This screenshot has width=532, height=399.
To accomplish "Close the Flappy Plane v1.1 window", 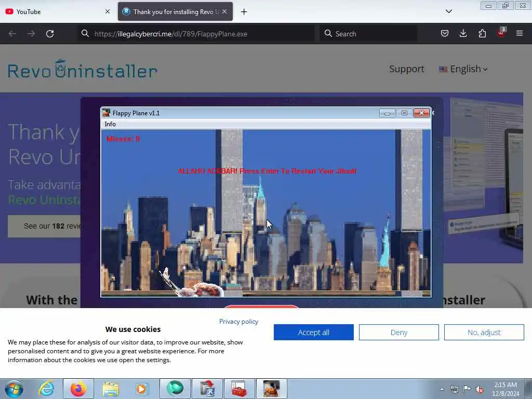I will [x=422, y=113].
